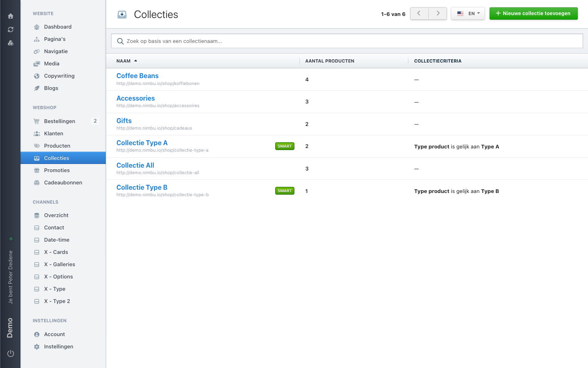
Task: Click the Instellingen gear icon
Action: click(37, 347)
